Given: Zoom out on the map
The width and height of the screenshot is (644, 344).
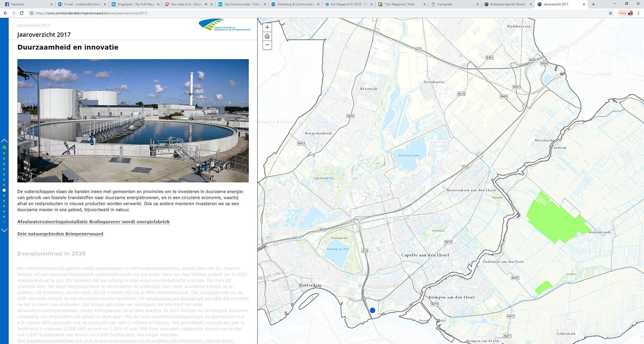Looking at the screenshot, I should click(267, 45).
